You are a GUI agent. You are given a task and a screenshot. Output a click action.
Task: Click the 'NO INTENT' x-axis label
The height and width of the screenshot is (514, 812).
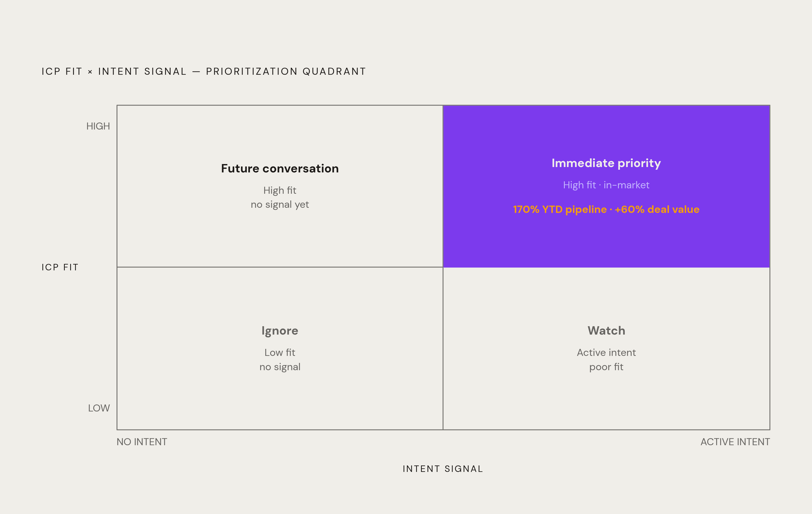coord(142,442)
